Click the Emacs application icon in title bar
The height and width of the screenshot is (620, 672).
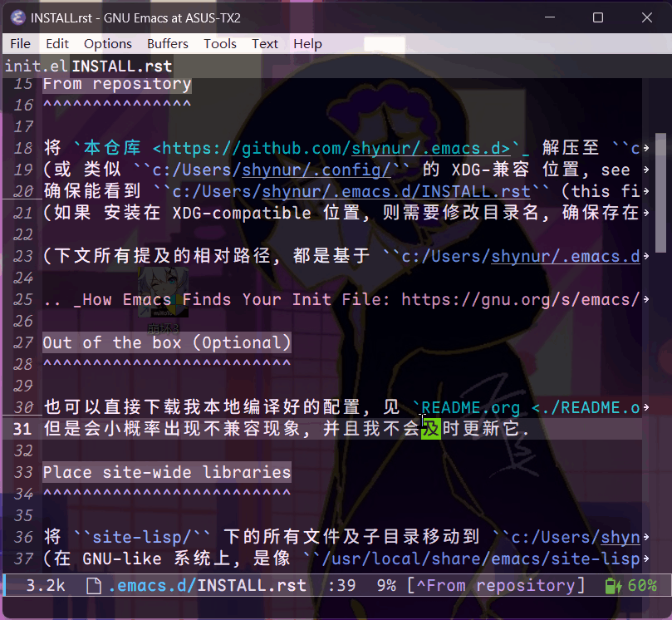coord(17,17)
